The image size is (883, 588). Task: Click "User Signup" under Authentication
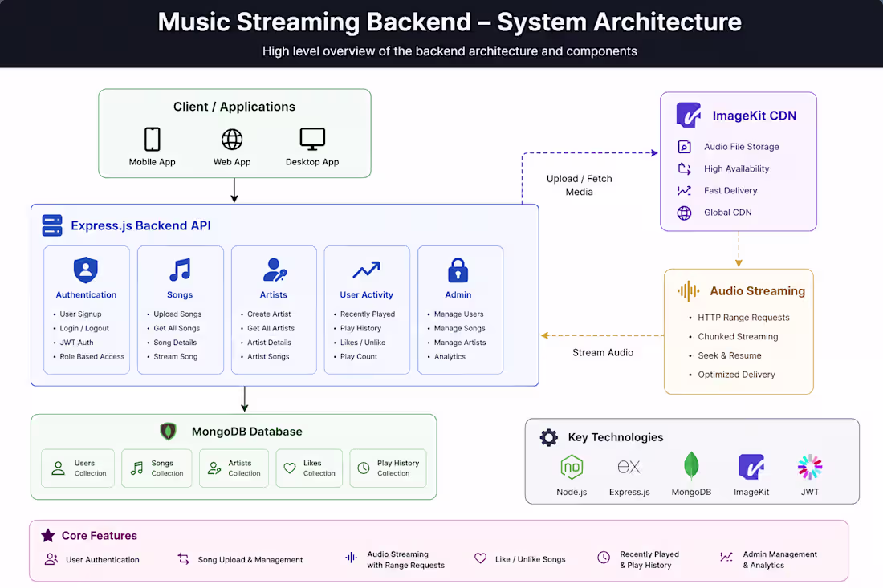80,314
